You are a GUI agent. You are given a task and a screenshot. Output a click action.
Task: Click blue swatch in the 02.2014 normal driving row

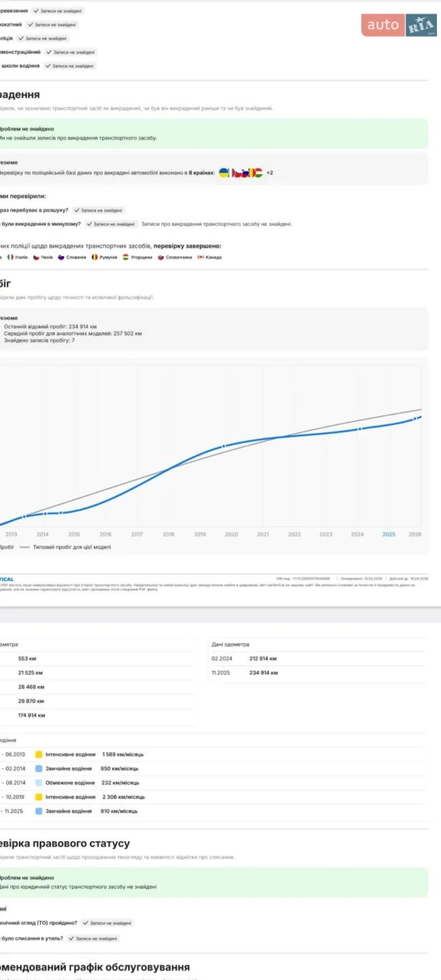coord(39,769)
